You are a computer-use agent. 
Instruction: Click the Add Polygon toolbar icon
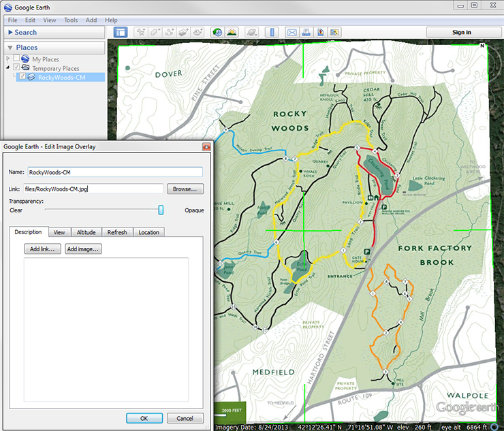point(156,32)
